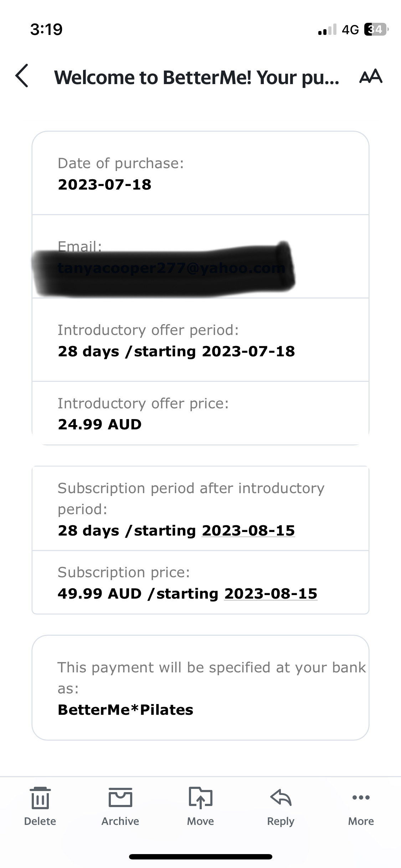401x868 pixels.
Task: Tap the 2023-07-18 purchase date
Action: (104, 185)
